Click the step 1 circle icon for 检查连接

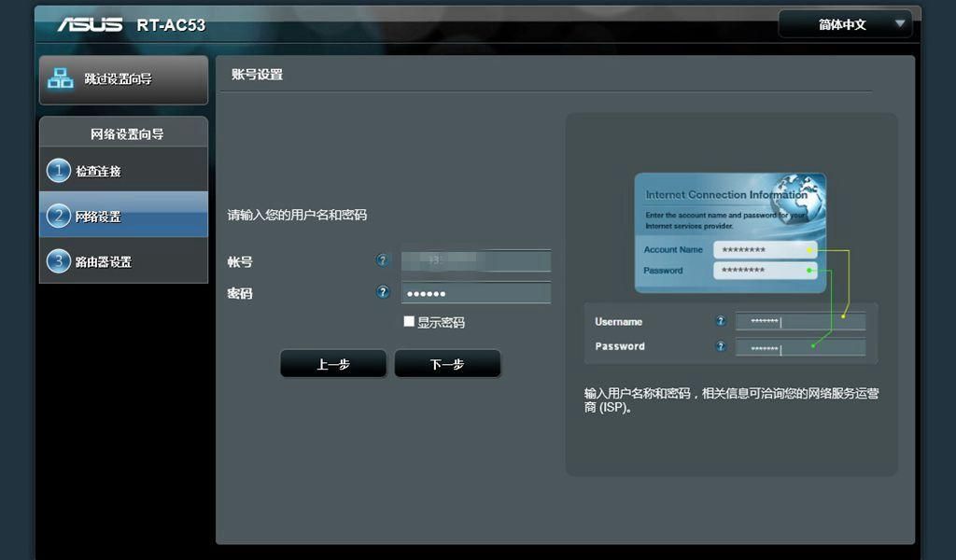(59, 171)
